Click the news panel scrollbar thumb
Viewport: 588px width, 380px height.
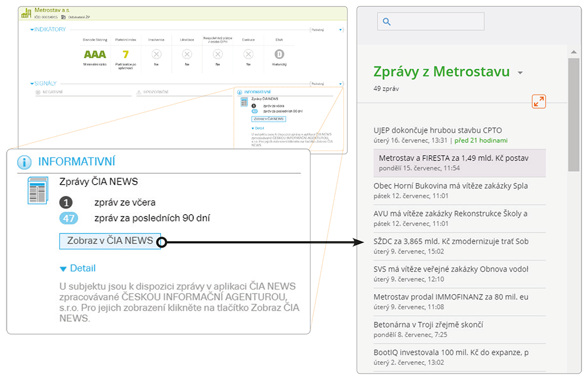(x=574, y=115)
